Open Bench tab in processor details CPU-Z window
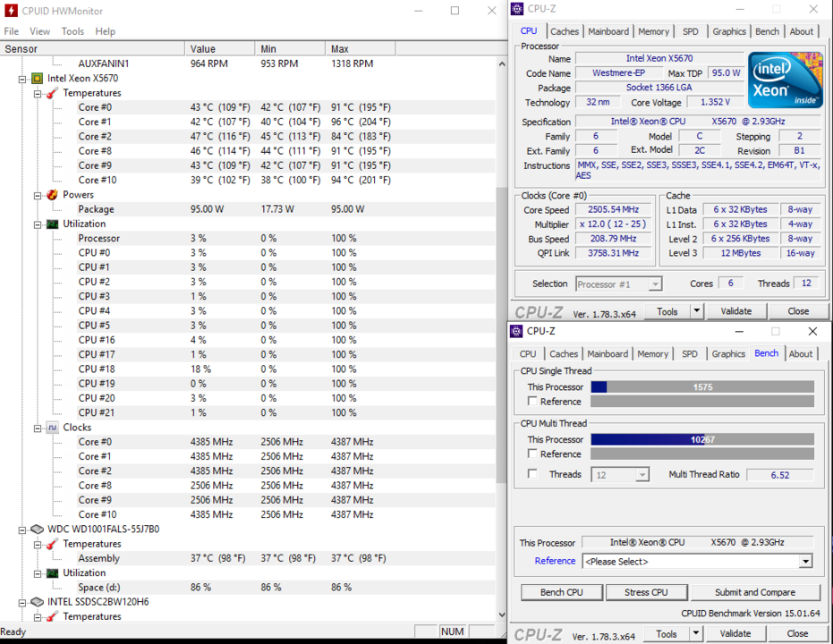833x644 pixels. [767, 31]
